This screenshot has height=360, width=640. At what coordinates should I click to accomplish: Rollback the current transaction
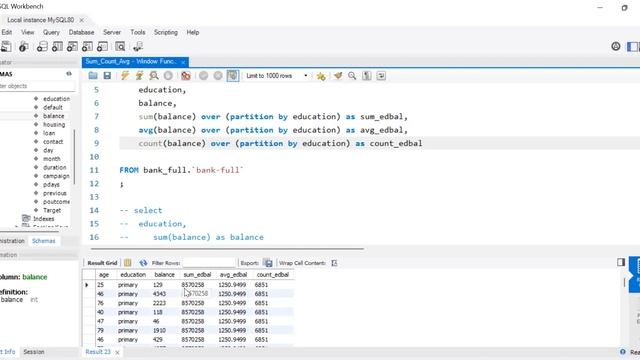[x=218, y=76]
